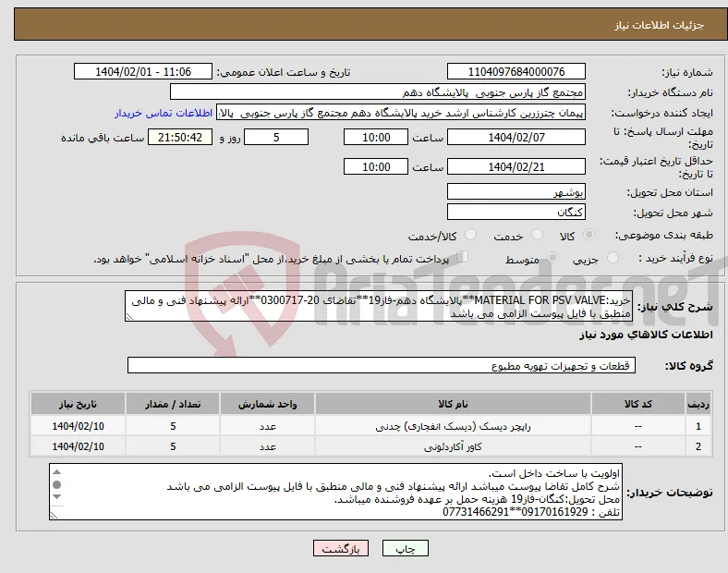Select the کالا/خدمت radio button
The image size is (728, 573).
[x=471, y=235]
